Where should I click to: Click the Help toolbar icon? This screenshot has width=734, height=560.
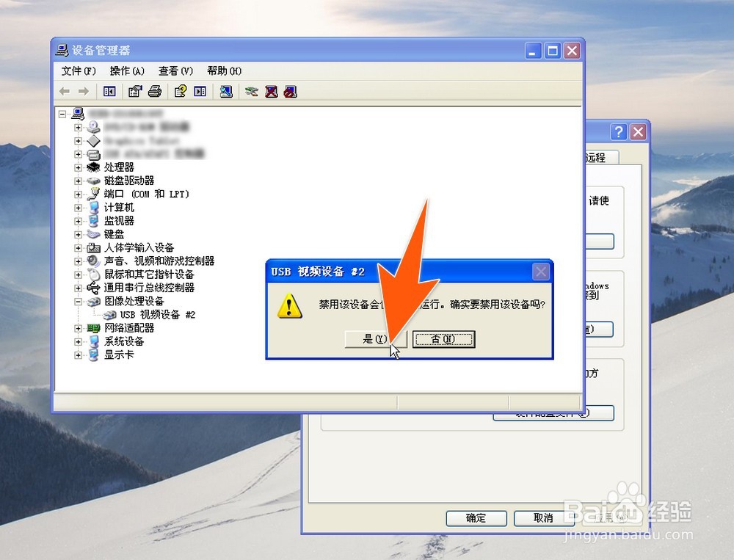(x=181, y=91)
